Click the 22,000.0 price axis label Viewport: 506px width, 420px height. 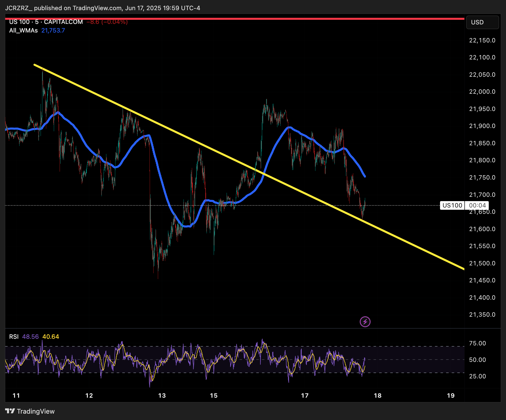pos(482,92)
